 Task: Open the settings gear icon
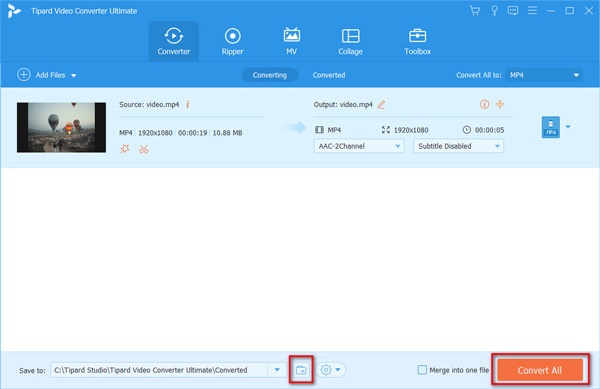click(326, 370)
